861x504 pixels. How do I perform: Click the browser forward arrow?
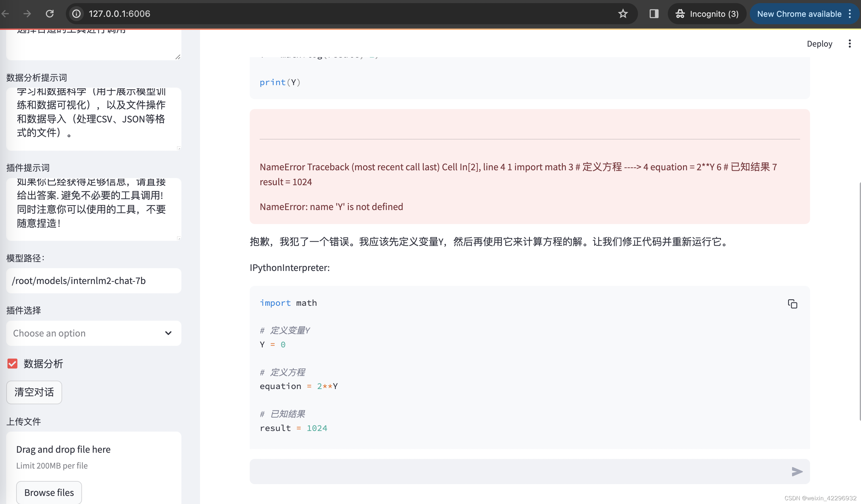[27, 14]
